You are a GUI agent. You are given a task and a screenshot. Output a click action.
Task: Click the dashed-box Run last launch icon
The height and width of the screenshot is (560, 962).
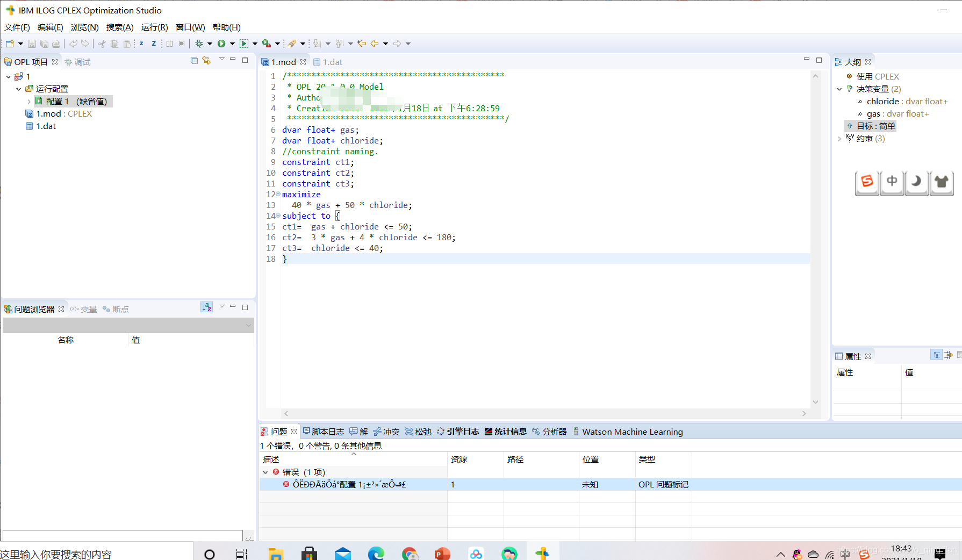pos(244,44)
